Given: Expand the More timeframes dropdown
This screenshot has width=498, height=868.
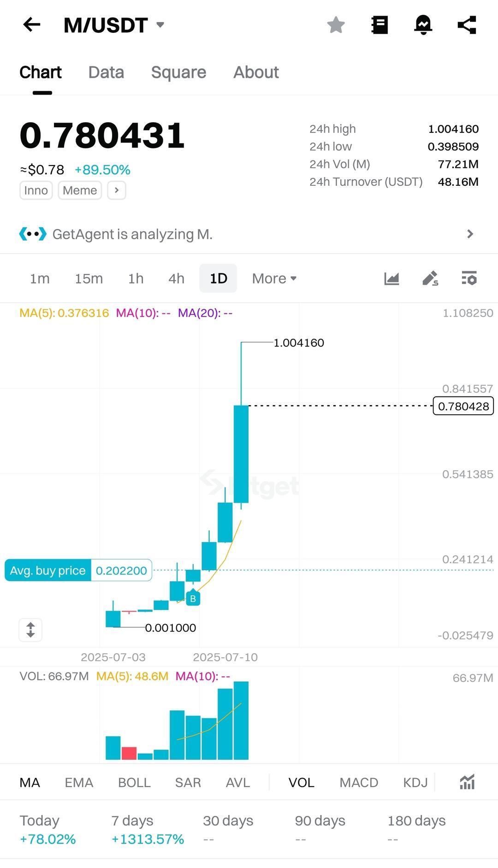Looking at the screenshot, I should pos(274,278).
